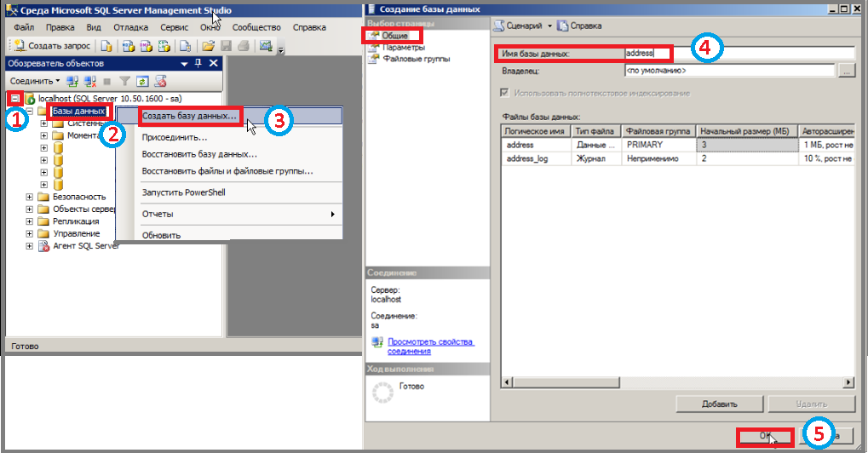Click the Filter funnel icon
Image resolution: width=868 pixels, height=453 pixels.
coord(125,81)
